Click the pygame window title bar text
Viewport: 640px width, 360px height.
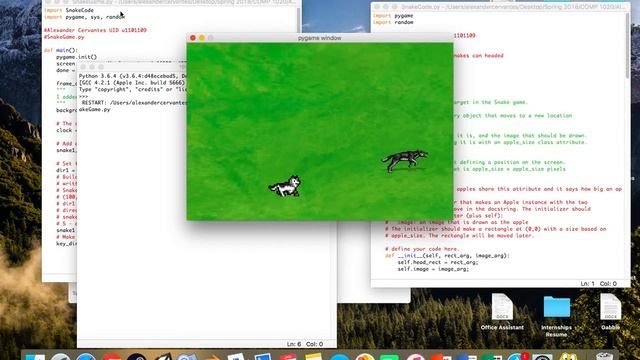point(320,38)
